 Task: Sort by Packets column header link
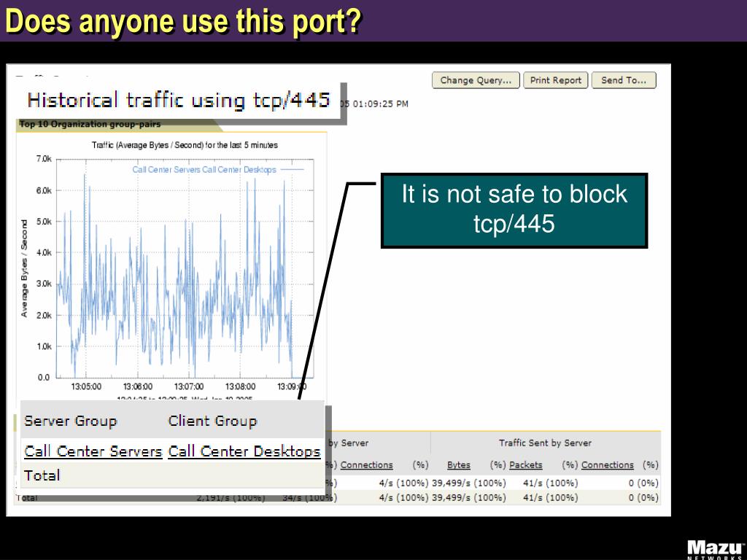pos(525,465)
